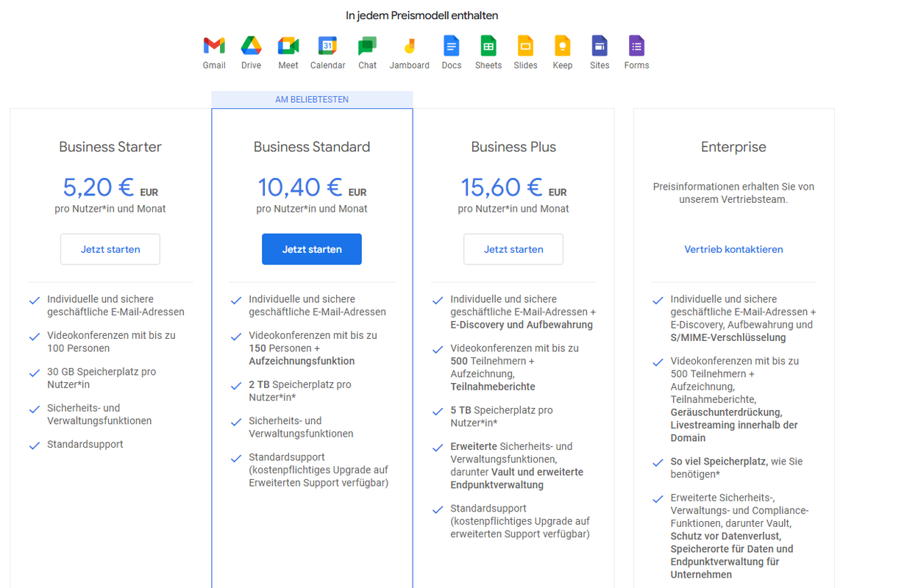
Task: Select the Business Standard heading
Action: pos(312,147)
